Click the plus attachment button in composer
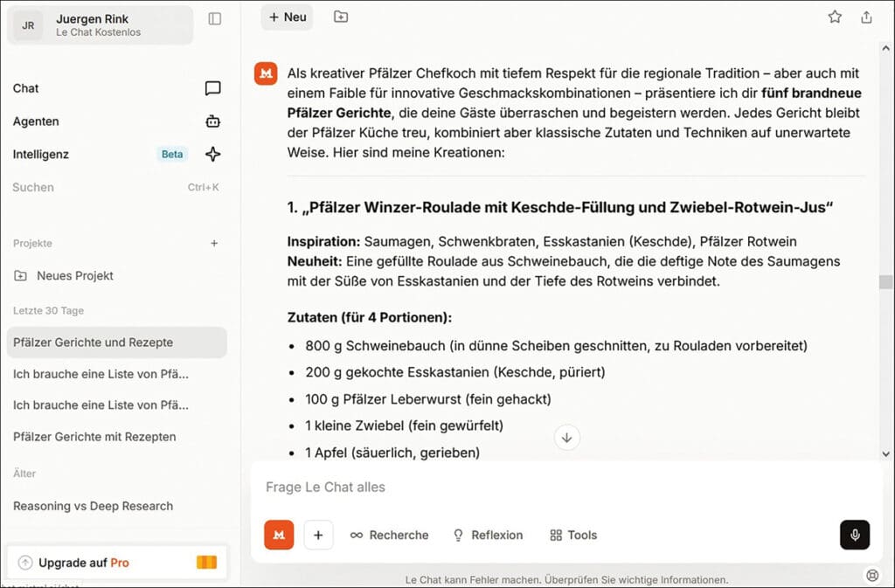Screen dimensions: 895x588 click(x=318, y=535)
